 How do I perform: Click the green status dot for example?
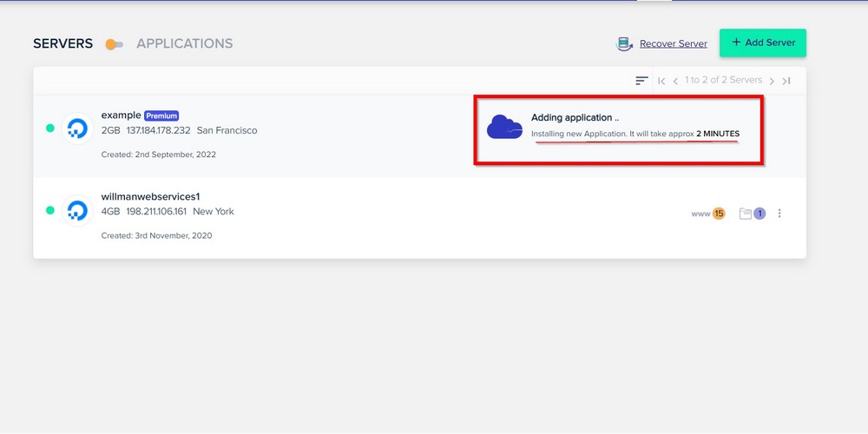[x=50, y=128]
